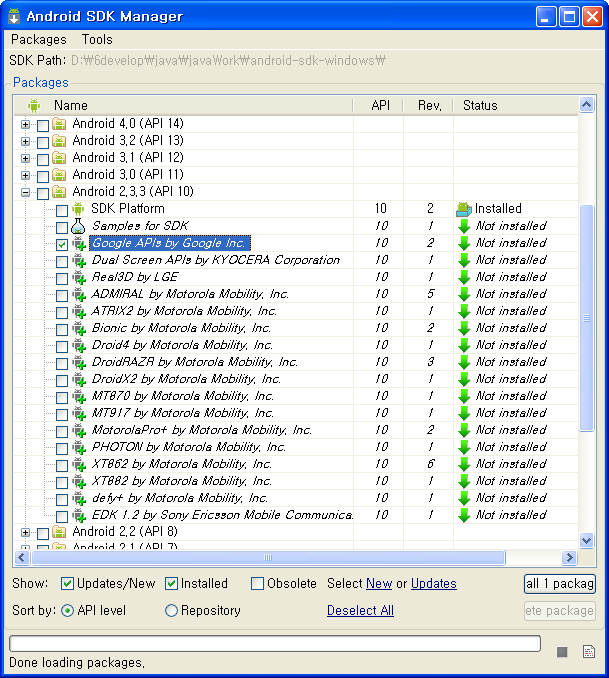Uncheck the Google APIs by Google Inc. checkbox
The image size is (609, 678).
pyautogui.click(x=62, y=244)
